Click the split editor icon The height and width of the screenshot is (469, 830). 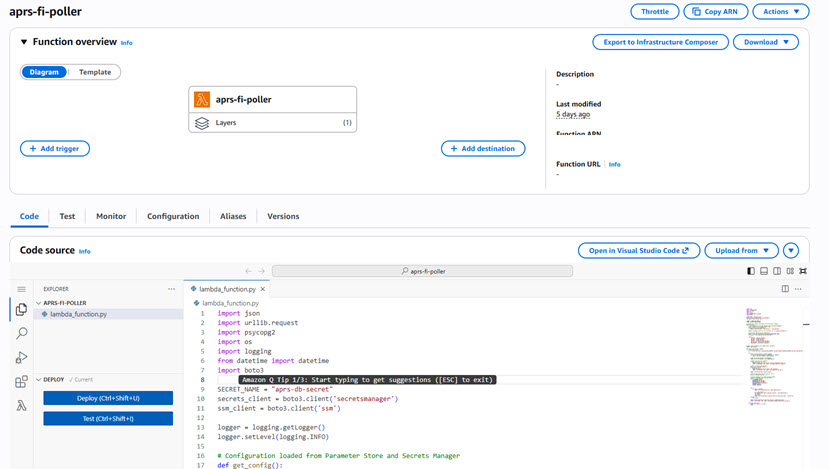pyautogui.click(x=785, y=289)
